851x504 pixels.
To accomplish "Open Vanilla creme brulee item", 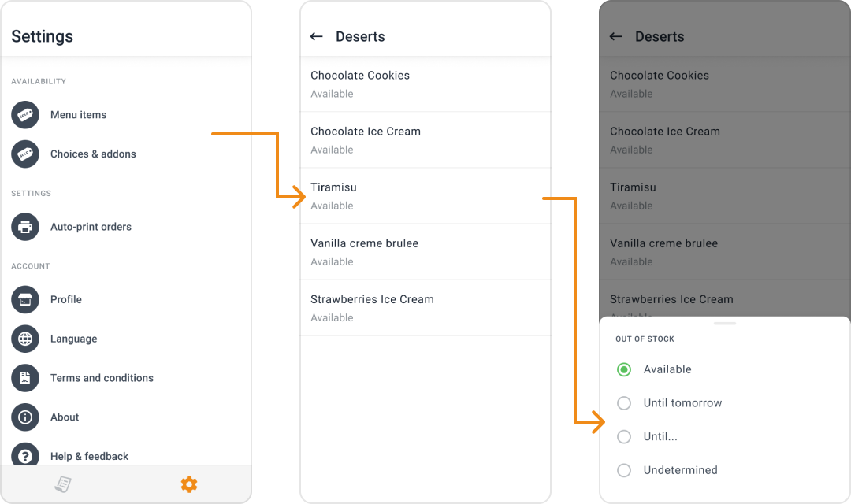I will (425, 251).
